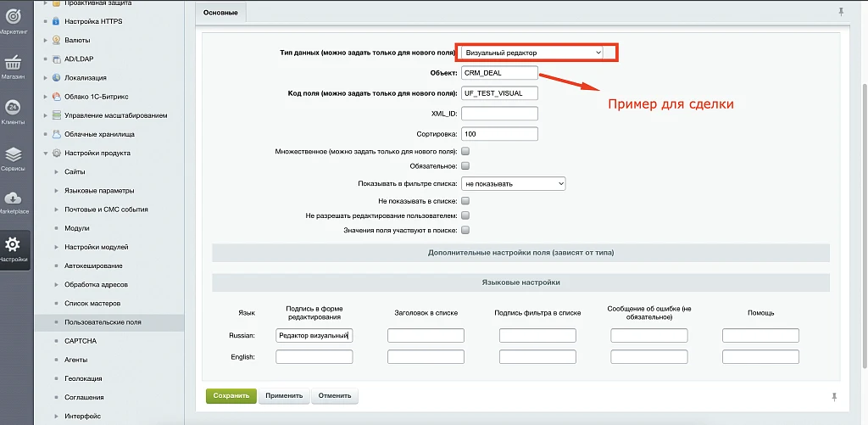Expand the Валюты tree node

click(x=46, y=40)
